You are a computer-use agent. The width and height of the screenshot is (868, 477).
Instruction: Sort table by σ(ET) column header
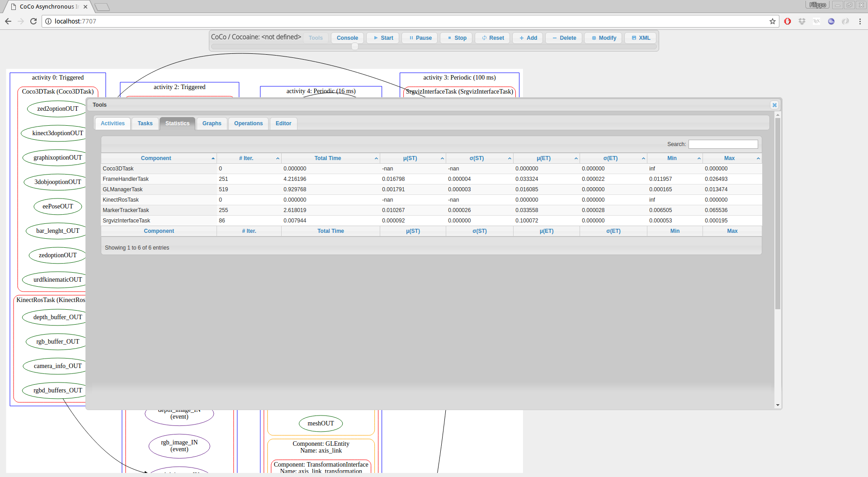point(613,158)
